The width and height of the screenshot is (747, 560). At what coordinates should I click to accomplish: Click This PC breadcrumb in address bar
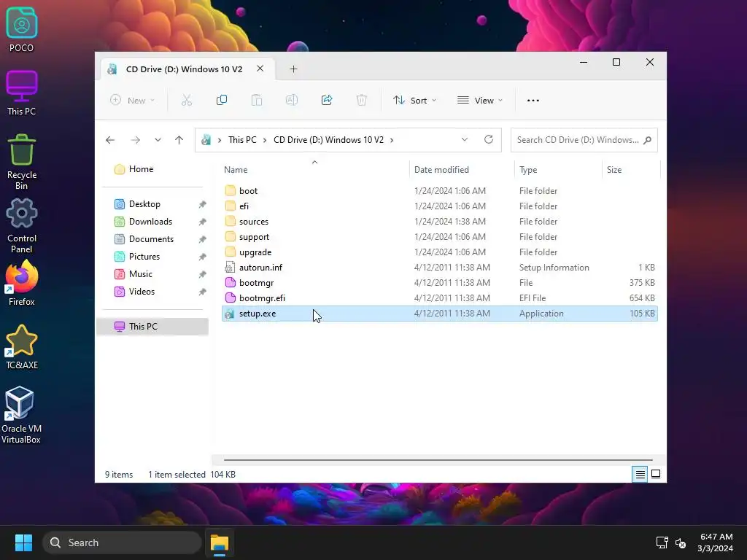(242, 140)
